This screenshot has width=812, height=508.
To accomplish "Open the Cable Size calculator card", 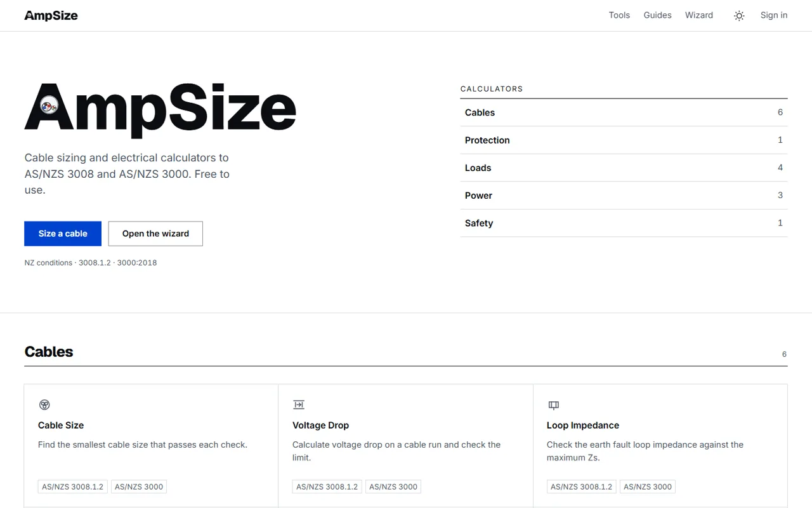I will click(x=151, y=446).
